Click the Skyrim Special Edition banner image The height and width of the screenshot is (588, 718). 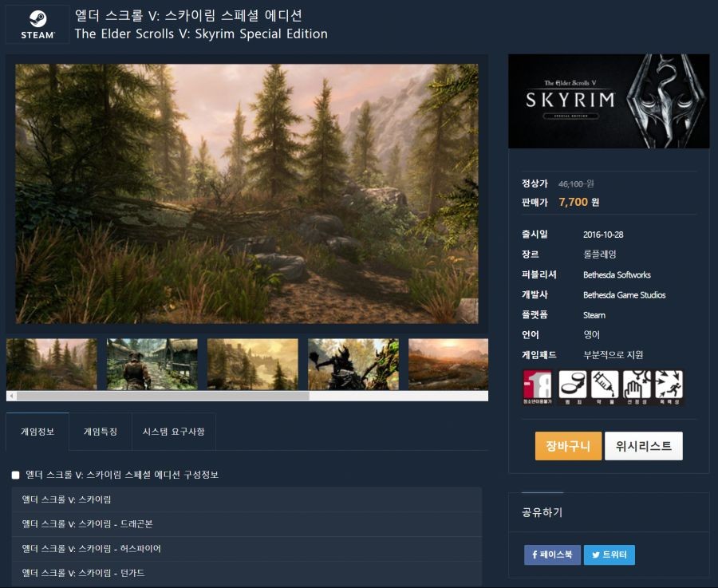pos(609,101)
